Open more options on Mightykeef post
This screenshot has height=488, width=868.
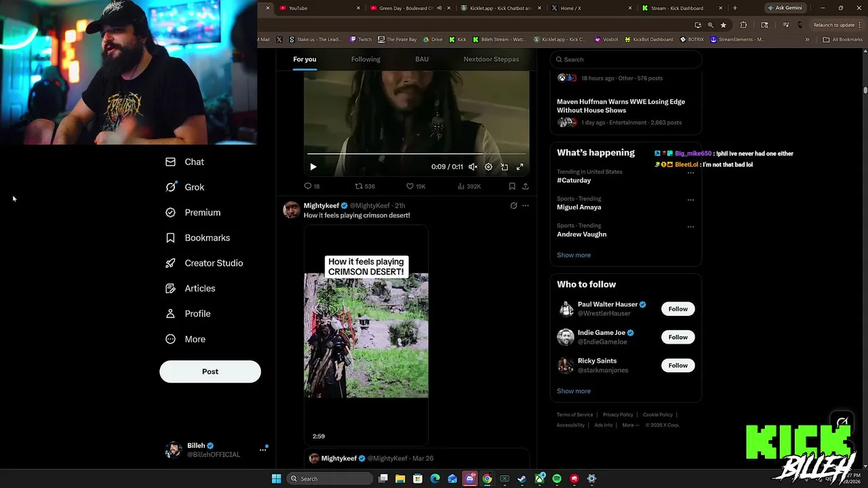(526, 205)
